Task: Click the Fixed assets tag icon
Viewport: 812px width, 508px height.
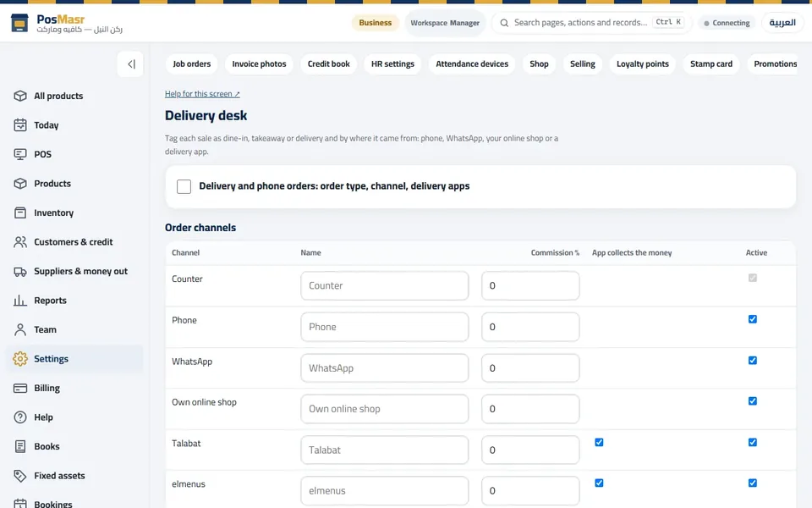Action: [20, 476]
